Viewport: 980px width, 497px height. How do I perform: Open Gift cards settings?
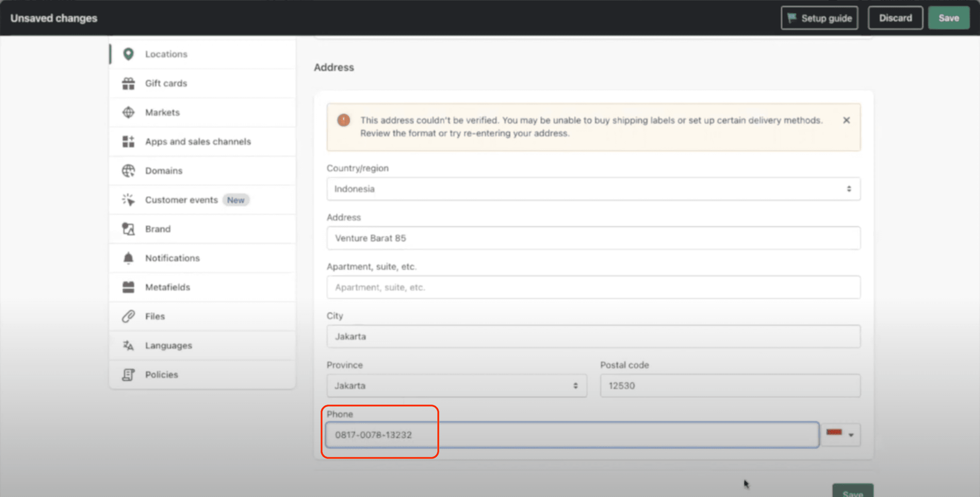click(202, 83)
